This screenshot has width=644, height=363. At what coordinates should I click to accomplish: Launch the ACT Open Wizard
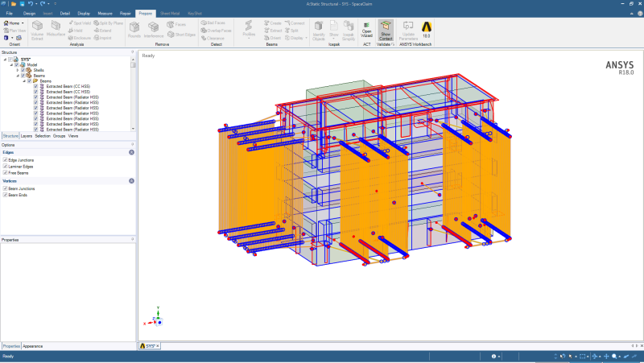[366, 30]
